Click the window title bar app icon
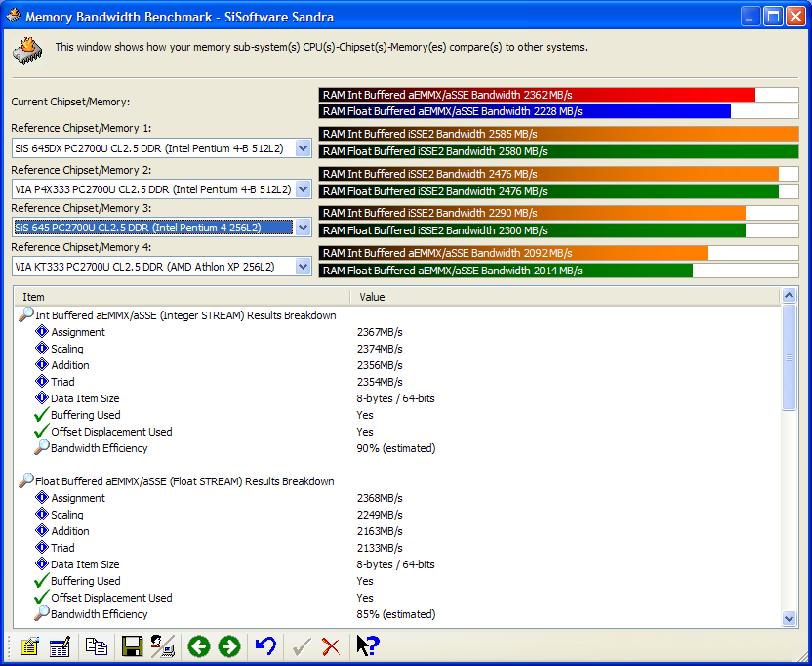 click(14, 16)
